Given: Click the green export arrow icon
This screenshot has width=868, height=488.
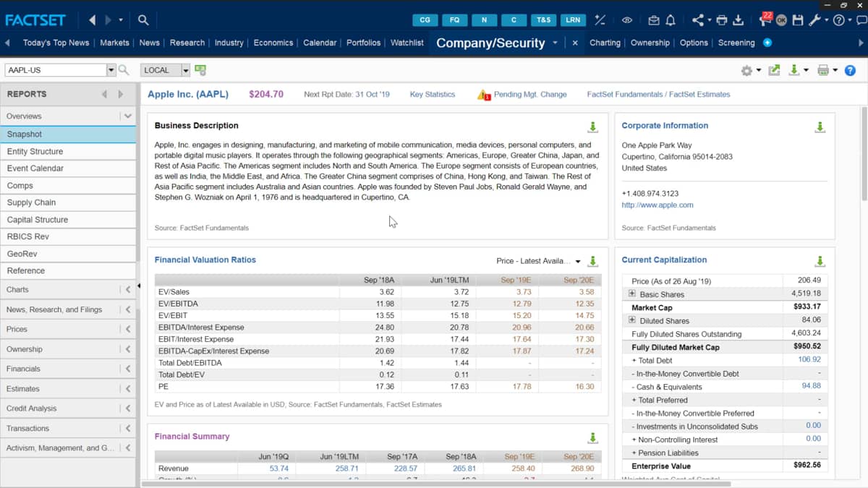Looking at the screenshot, I should (774, 70).
